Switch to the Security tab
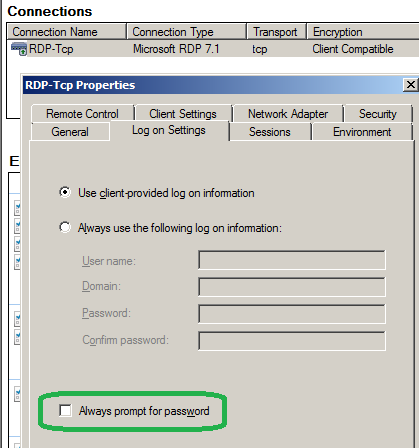This screenshot has height=448, width=419. click(x=378, y=114)
